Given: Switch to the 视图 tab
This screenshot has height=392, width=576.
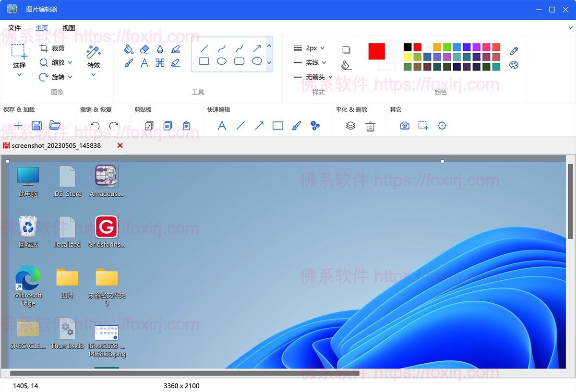Looking at the screenshot, I should point(68,27).
